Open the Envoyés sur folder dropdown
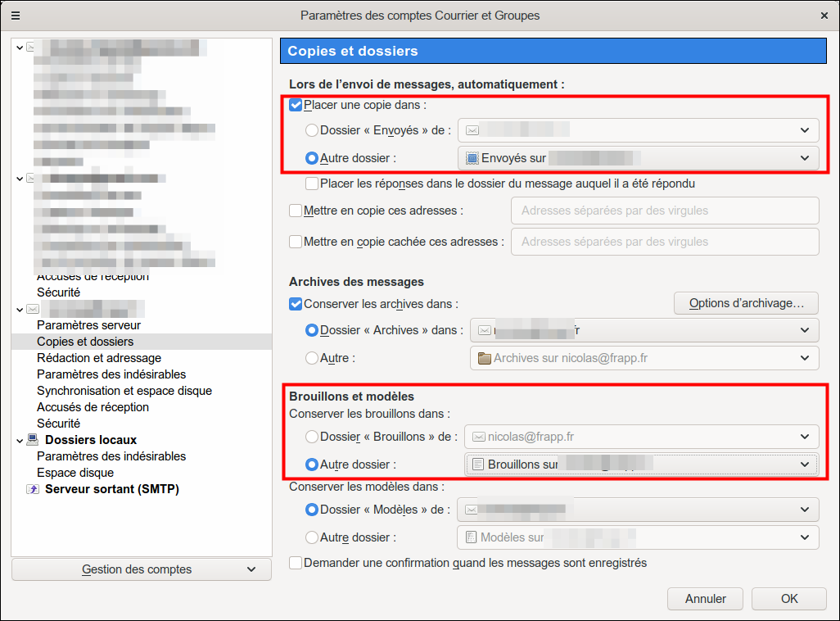Viewport: 840px width, 621px height. click(x=639, y=158)
